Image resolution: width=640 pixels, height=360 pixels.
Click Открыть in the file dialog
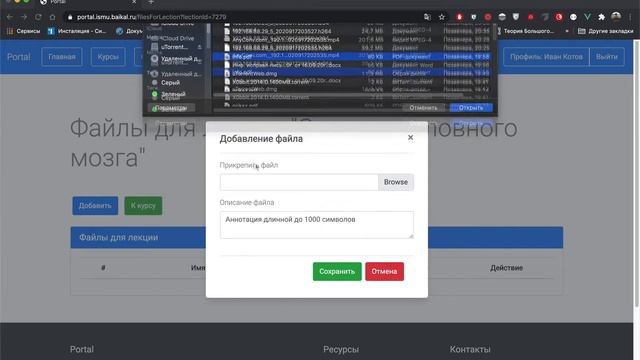point(471,108)
